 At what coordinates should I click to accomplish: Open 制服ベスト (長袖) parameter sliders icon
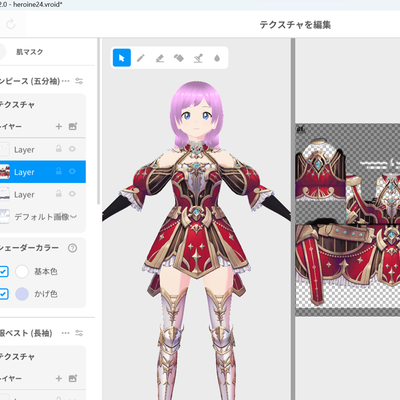(x=79, y=333)
